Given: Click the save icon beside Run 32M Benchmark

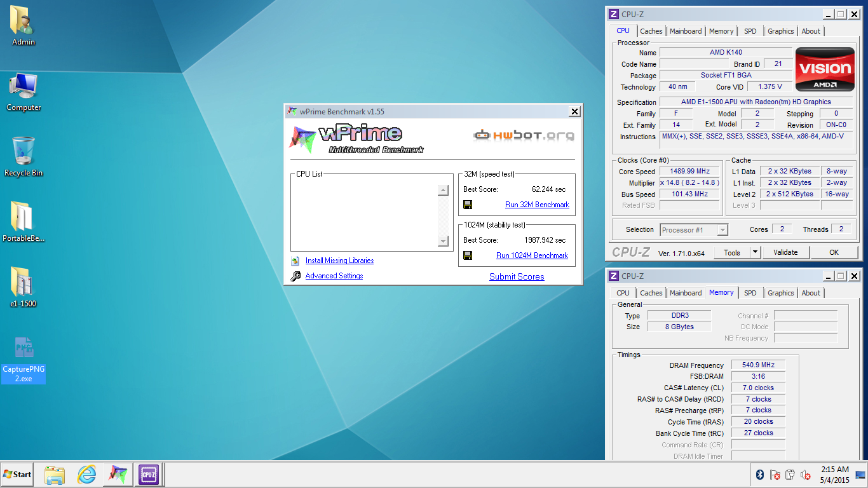Looking at the screenshot, I should (x=468, y=205).
